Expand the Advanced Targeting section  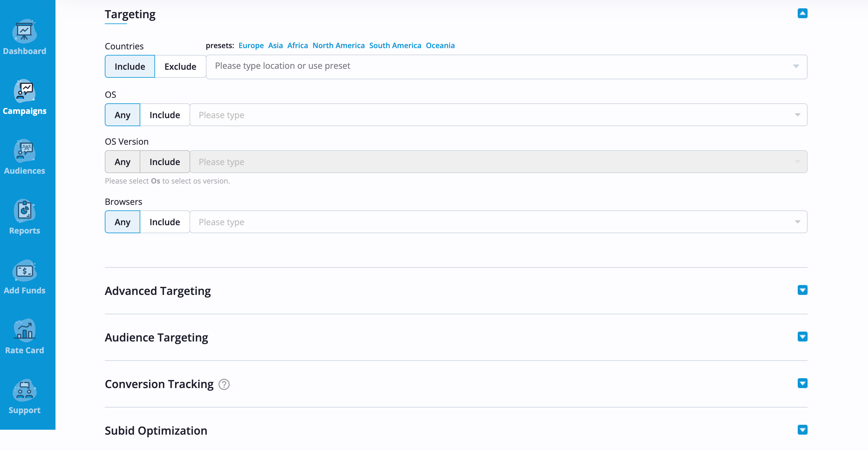coord(802,290)
